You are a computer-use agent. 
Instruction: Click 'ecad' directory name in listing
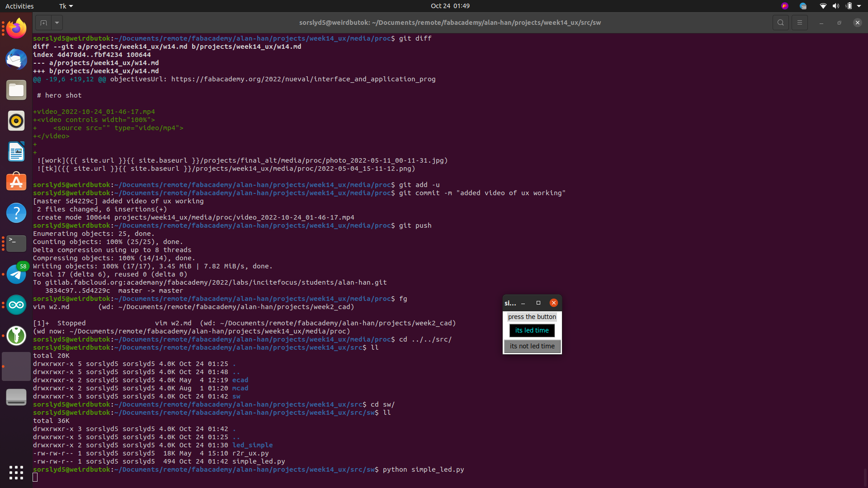pos(240,380)
